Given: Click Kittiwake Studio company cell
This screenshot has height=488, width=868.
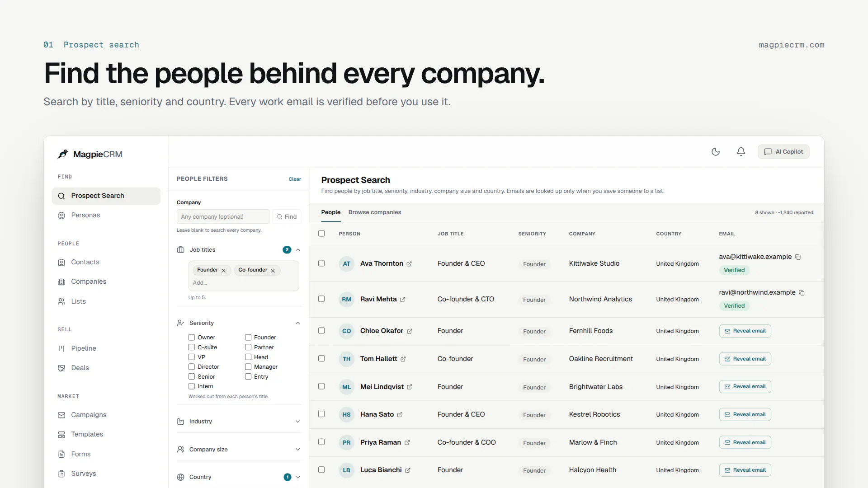Looking at the screenshot, I should click(x=594, y=264).
